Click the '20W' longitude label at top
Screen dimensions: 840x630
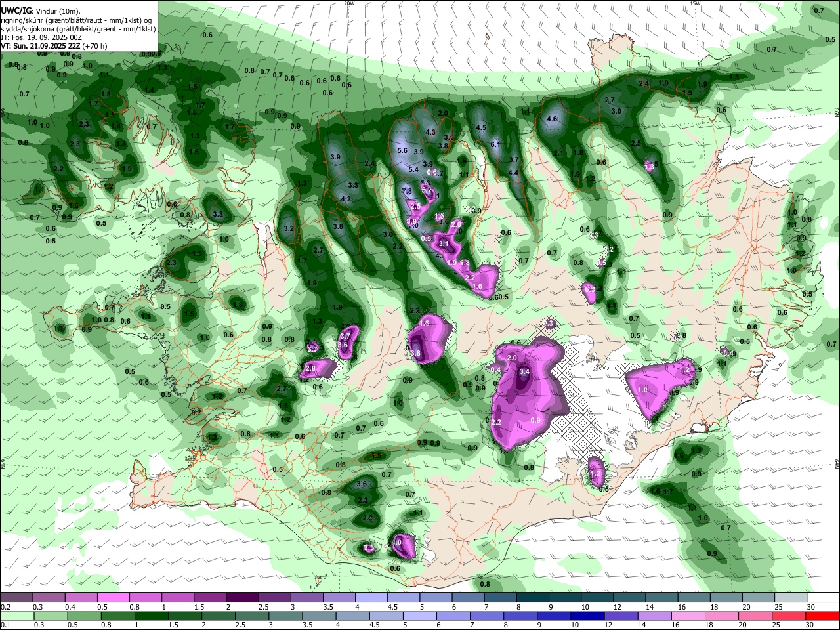[350, 3]
